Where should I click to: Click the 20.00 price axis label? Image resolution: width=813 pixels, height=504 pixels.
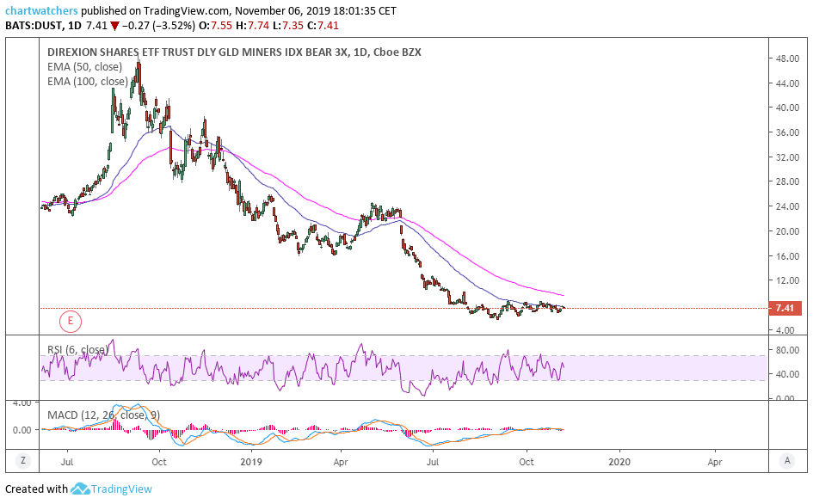click(x=787, y=231)
